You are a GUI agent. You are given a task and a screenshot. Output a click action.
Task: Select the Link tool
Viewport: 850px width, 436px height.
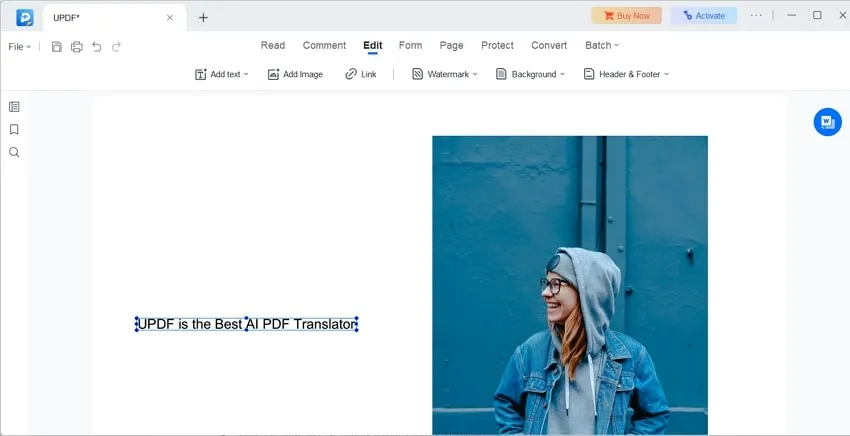[360, 74]
